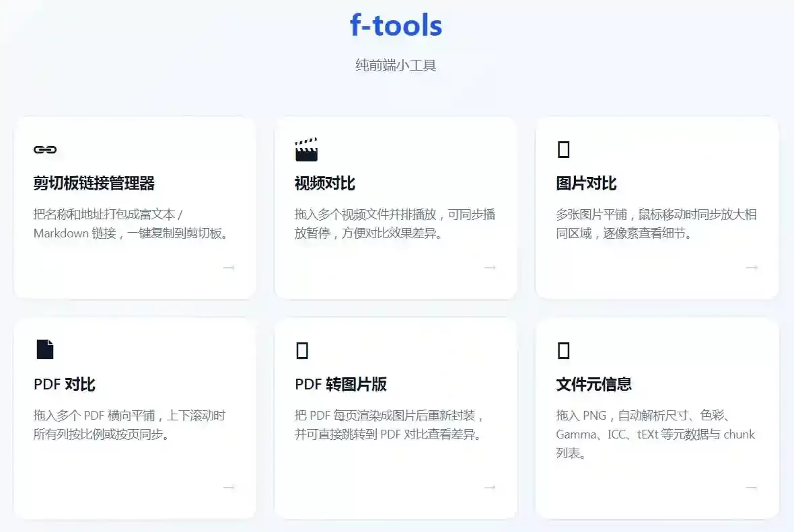Click the description mentioning Markdown 链接

coord(131,224)
